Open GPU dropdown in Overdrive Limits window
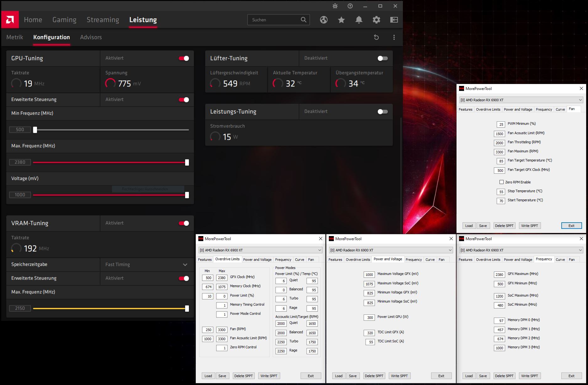 point(260,250)
